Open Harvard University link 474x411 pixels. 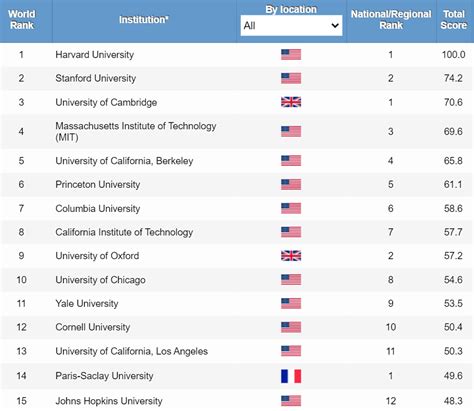(x=95, y=55)
